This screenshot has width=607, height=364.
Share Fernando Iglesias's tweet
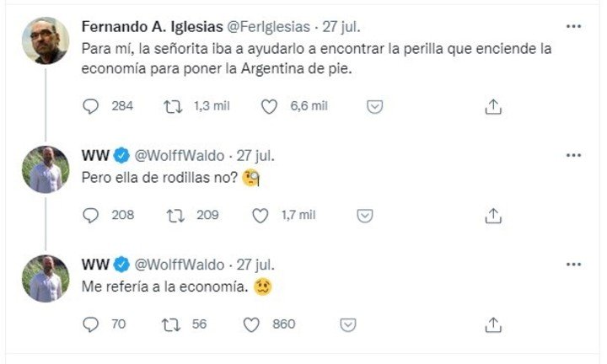[494, 107]
